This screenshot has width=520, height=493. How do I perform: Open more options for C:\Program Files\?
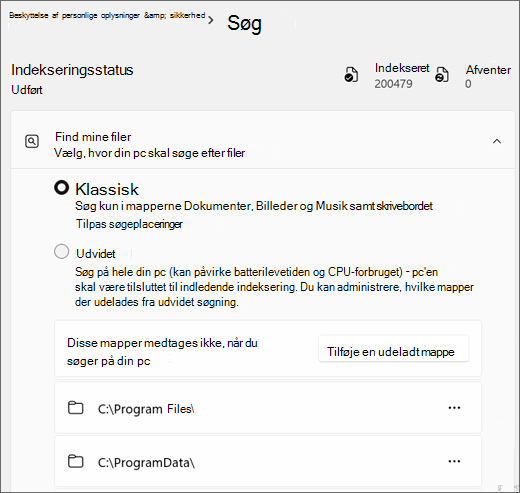tap(454, 408)
